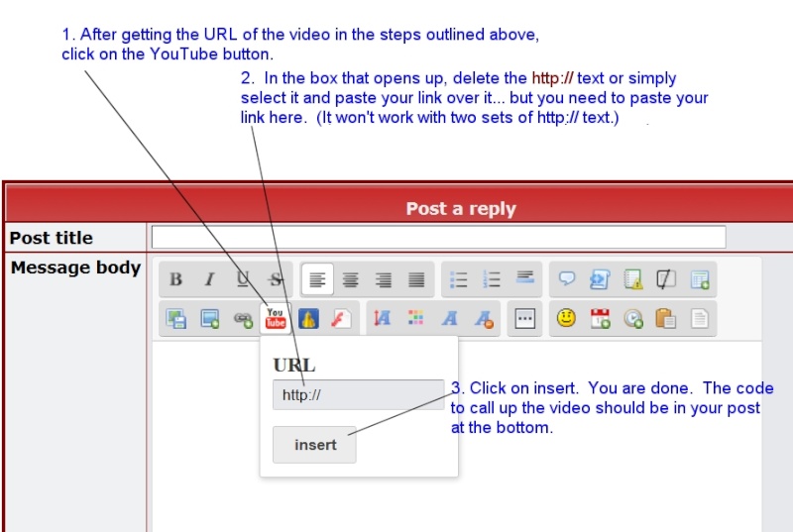Insert a bulleted list

pyautogui.click(x=458, y=279)
